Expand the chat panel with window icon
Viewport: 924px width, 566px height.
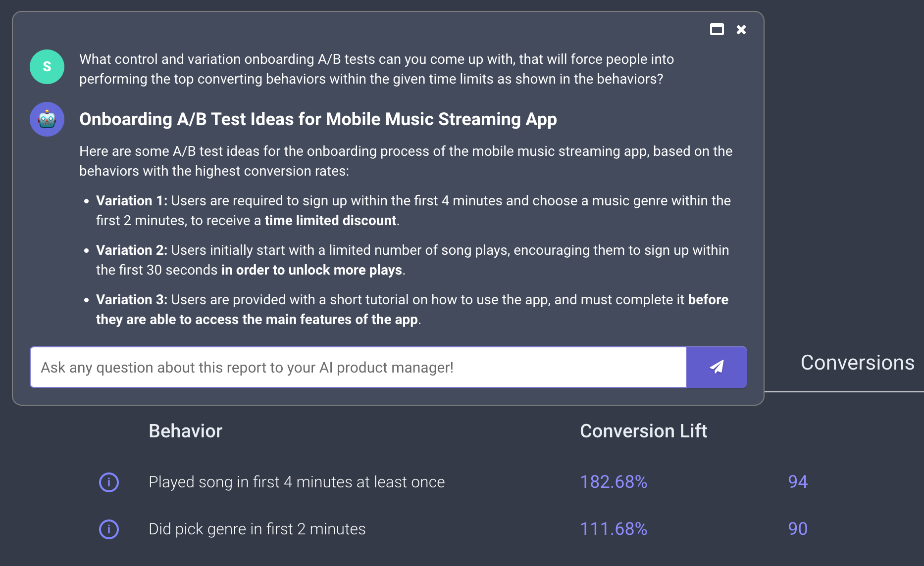tap(717, 30)
